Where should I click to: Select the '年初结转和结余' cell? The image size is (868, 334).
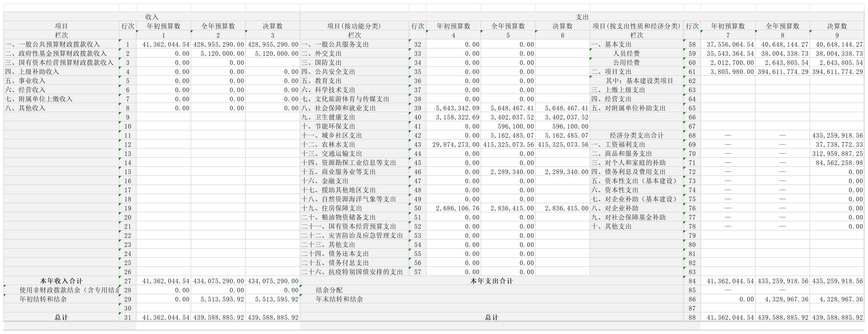coord(61,299)
